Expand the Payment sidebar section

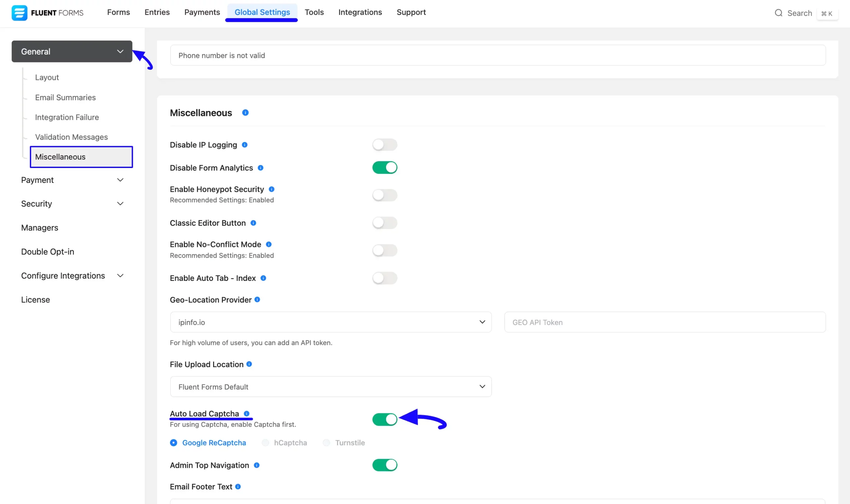[x=72, y=180]
